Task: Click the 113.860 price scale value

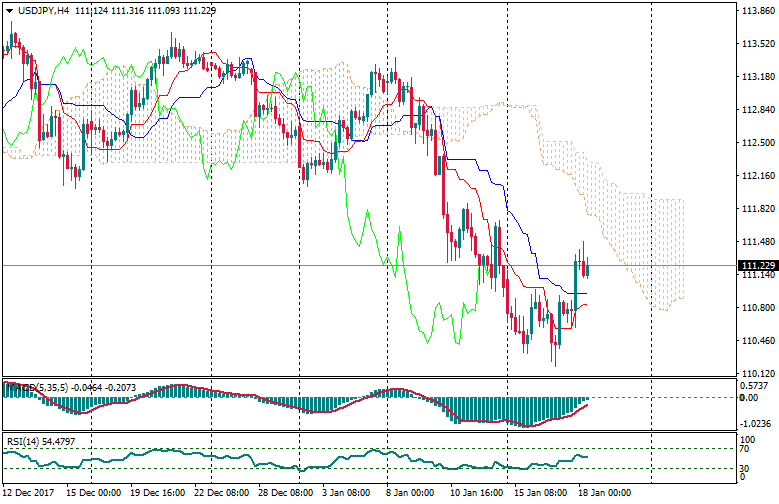Action: point(757,11)
